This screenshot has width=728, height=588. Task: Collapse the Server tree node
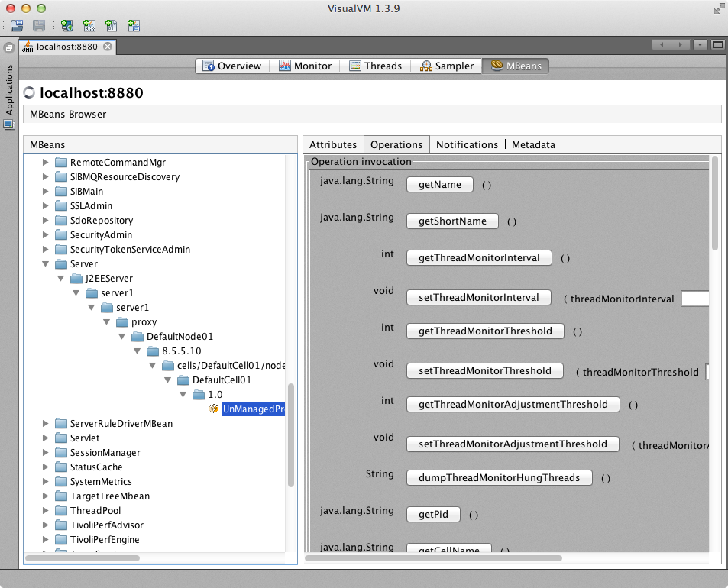(x=46, y=263)
